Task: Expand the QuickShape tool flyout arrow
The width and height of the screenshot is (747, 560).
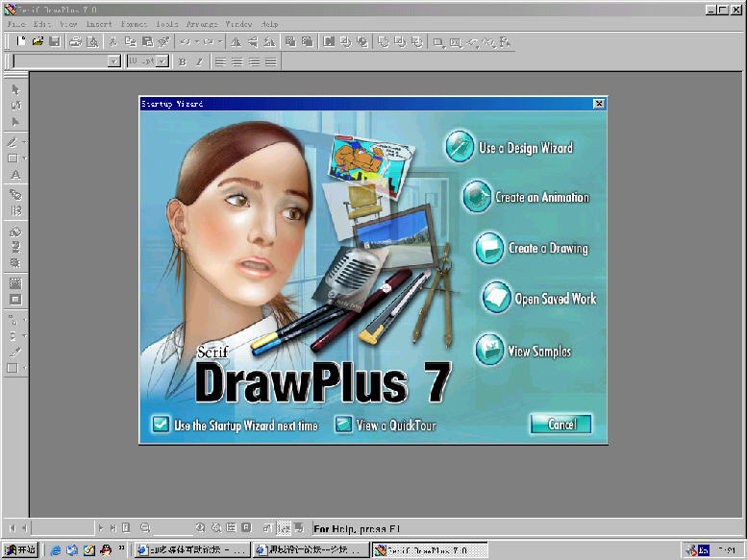Action: click(x=24, y=158)
